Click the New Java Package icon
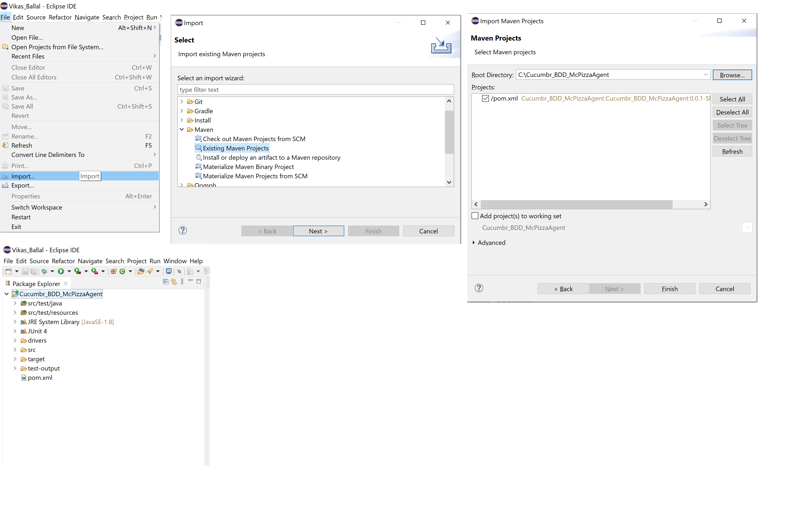Image resolution: width=812 pixels, height=507 pixels. [x=113, y=271]
